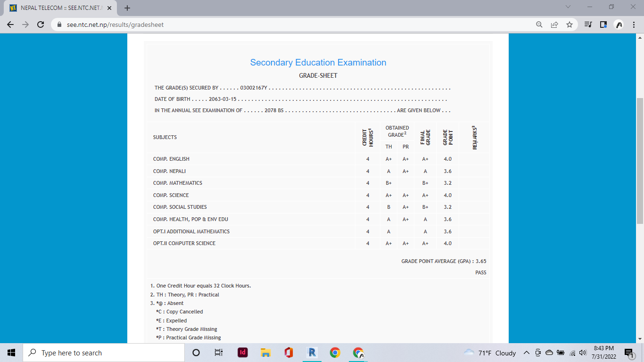Launch Revit from the taskbar
The image size is (644, 362).
(312, 353)
